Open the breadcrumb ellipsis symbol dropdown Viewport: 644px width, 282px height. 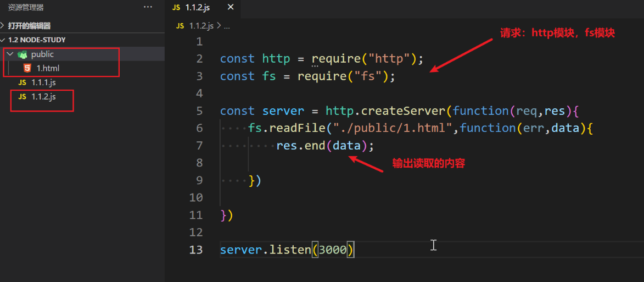pyautogui.click(x=227, y=26)
